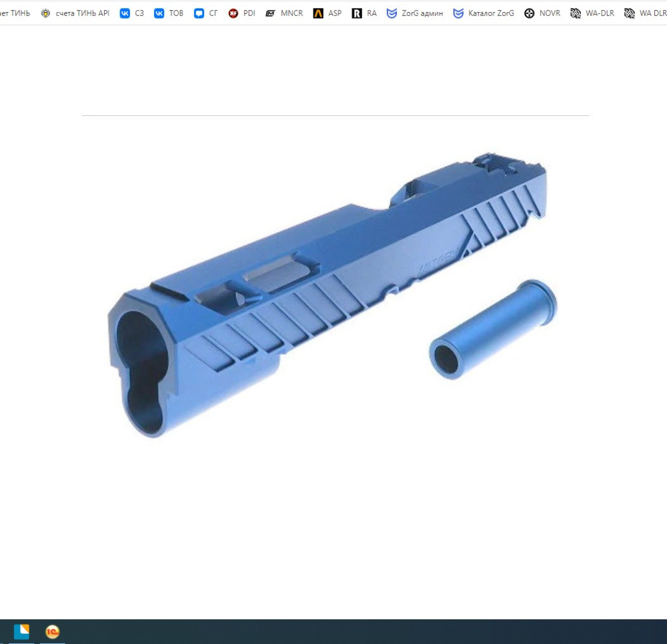Open the RA bookmark

tap(364, 13)
